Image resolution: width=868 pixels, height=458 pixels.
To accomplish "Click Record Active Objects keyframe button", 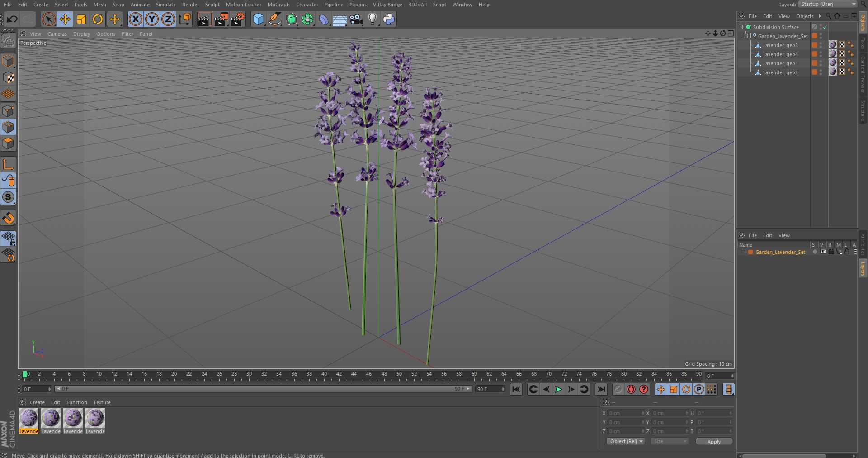I will (x=618, y=389).
